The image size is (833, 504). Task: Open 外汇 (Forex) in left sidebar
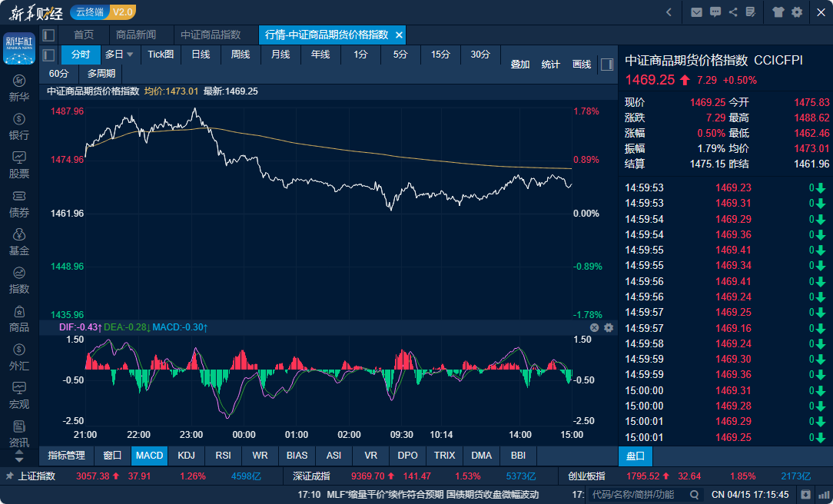19,357
